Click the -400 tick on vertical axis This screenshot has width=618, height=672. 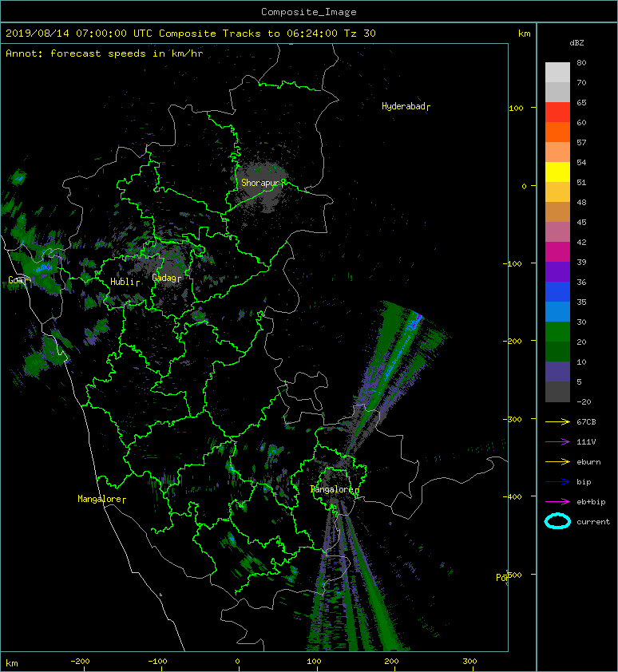tap(513, 496)
